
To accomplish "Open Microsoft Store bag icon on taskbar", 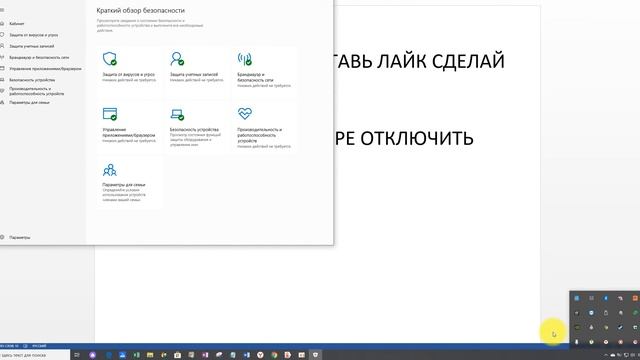I will pos(177,355).
